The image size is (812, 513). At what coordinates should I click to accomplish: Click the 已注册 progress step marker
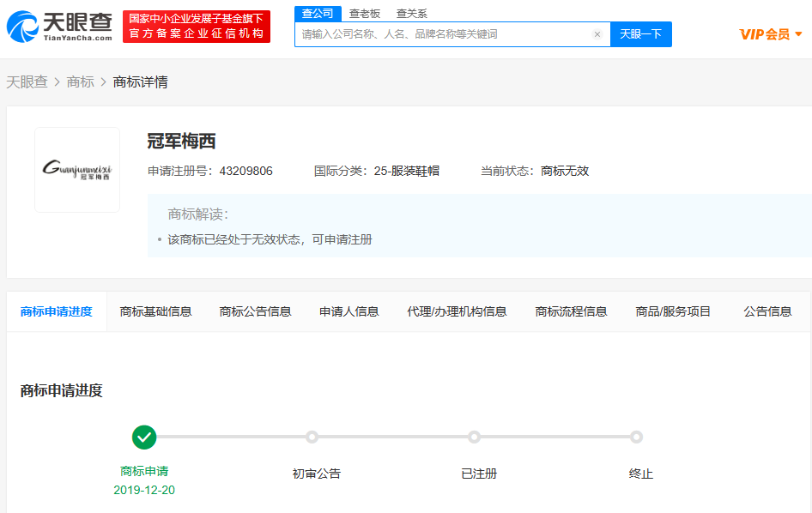[x=474, y=438]
